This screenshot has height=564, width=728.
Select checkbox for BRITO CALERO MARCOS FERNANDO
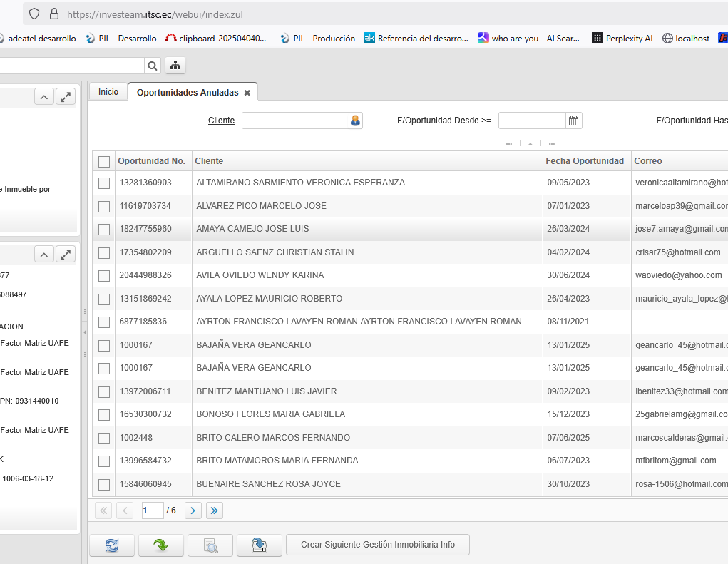(104, 438)
